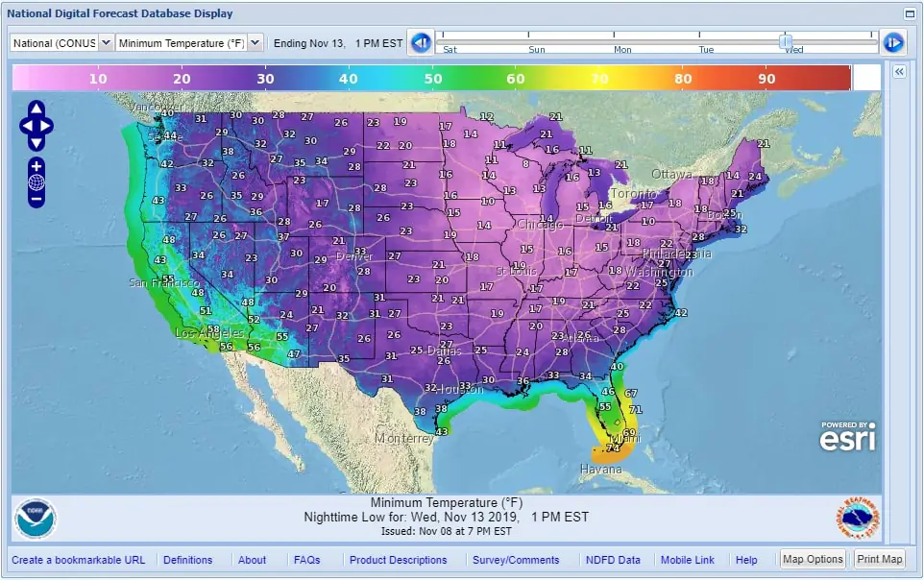Pan the map left with the arrow

point(27,126)
